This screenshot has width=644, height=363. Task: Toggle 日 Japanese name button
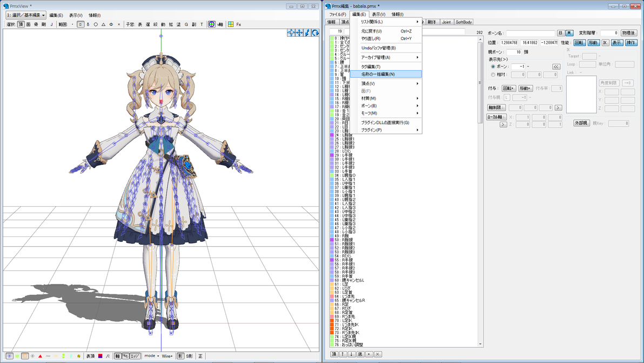point(561,33)
